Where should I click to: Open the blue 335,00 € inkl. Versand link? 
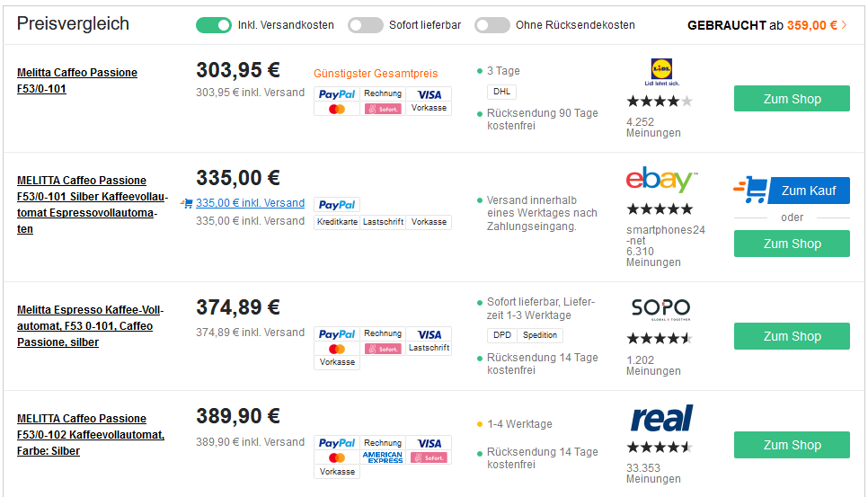click(x=250, y=203)
